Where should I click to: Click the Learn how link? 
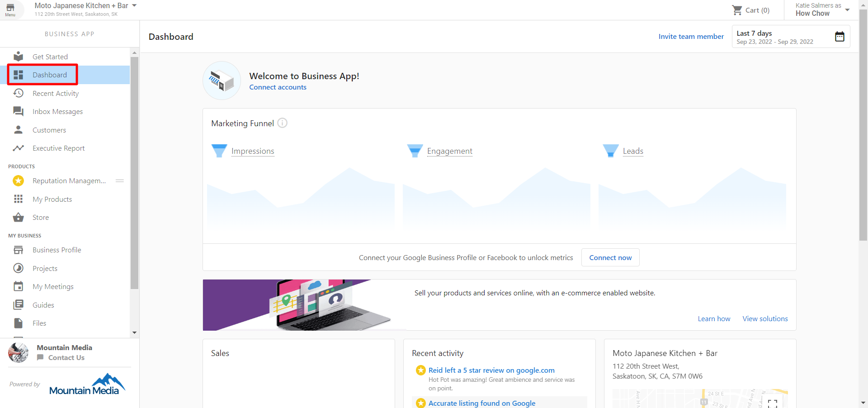(x=714, y=319)
